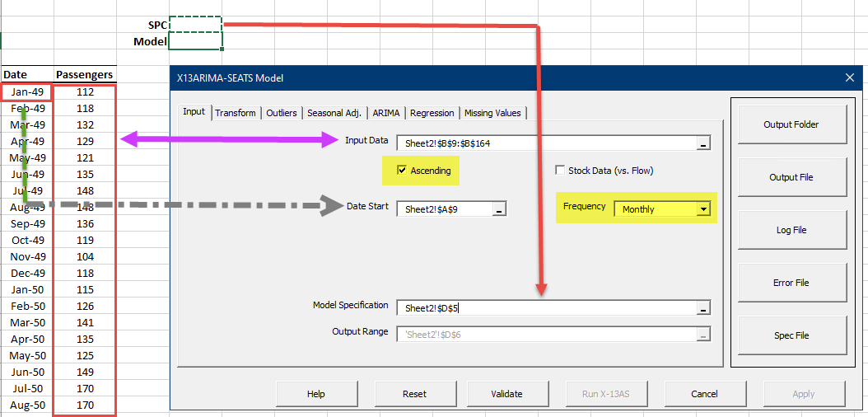The image size is (868, 417).
Task: Click the Reset button
Action: 414,394
